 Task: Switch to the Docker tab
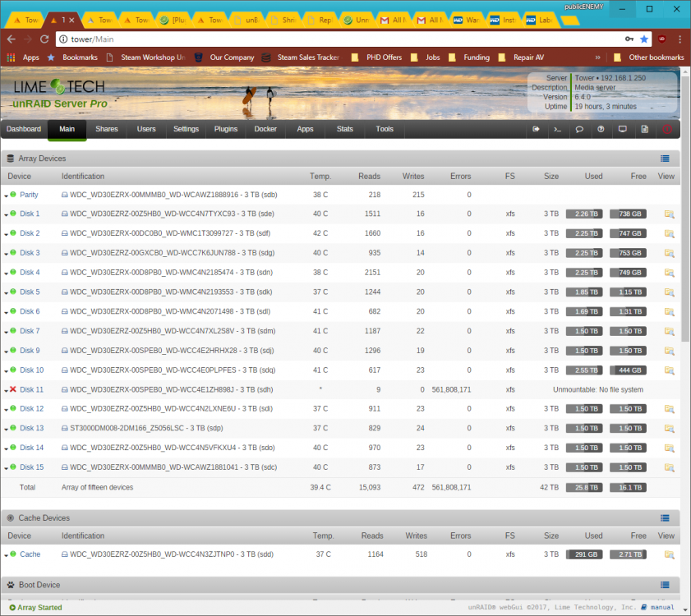pyautogui.click(x=265, y=129)
